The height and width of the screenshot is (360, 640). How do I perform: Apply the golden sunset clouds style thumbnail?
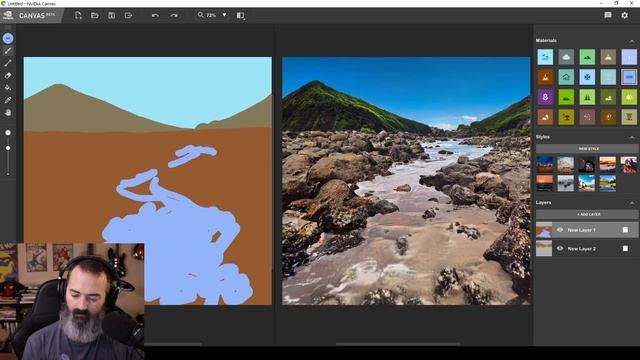tap(608, 165)
